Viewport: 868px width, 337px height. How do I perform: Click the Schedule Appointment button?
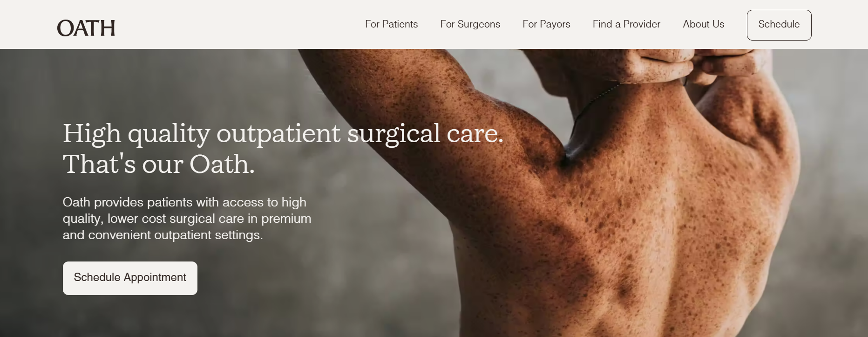pyautogui.click(x=130, y=278)
